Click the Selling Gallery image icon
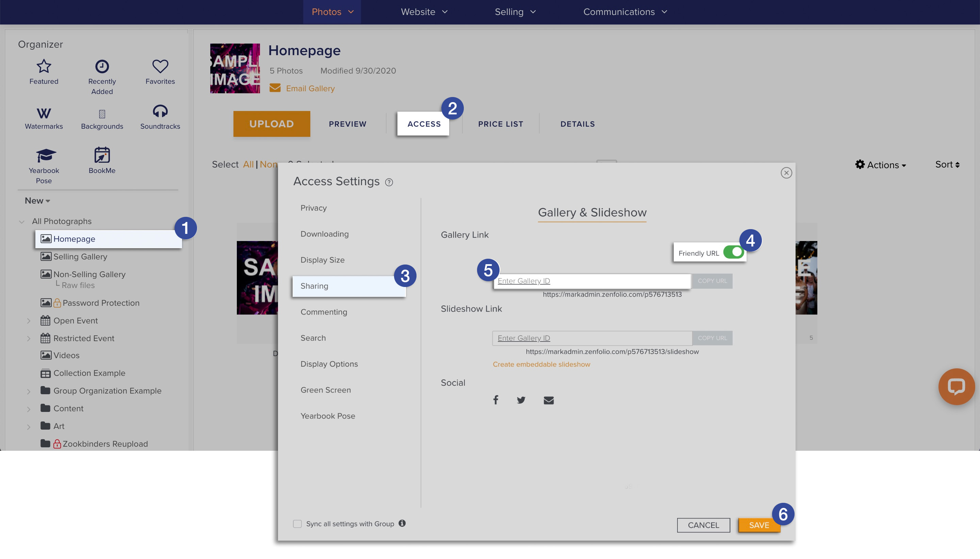This screenshot has height=559, width=980. pos(46,256)
